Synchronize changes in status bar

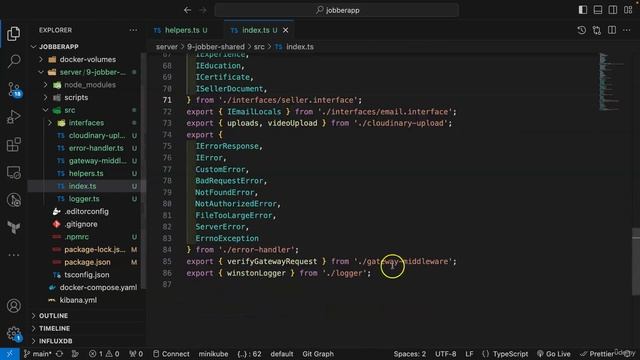(x=60, y=354)
